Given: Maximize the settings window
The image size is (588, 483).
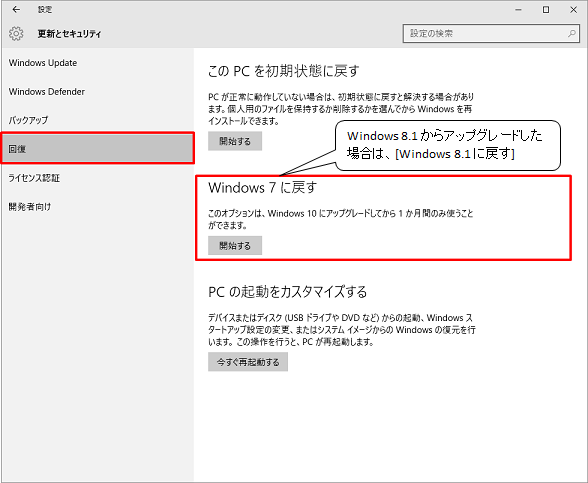Looking at the screenshot, I should [x=546, y=10].
